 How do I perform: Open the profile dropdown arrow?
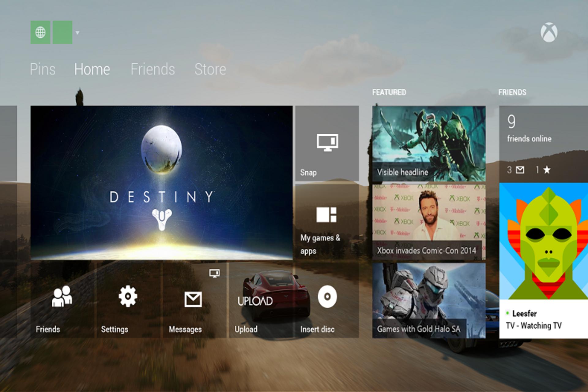click(77, 33)
